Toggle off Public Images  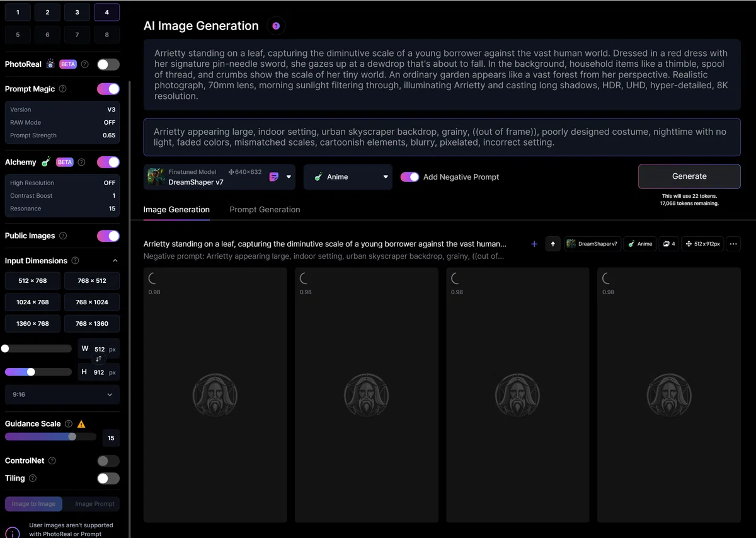coord(108,236)
